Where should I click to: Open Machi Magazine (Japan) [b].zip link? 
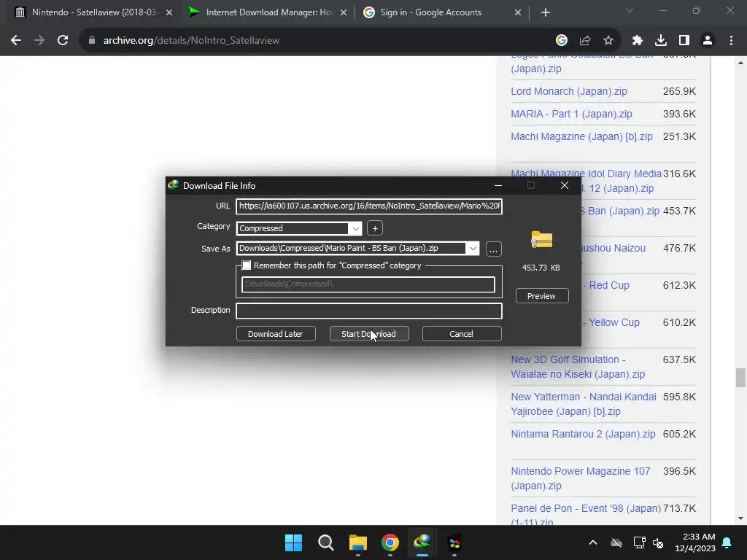click(581, 136)
